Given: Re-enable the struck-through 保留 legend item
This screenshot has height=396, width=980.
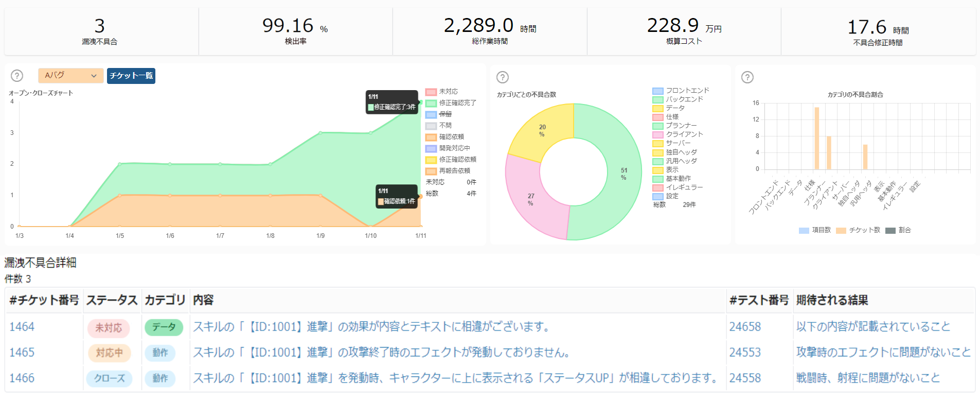Looking at the screenshot, I should [439, 114].
